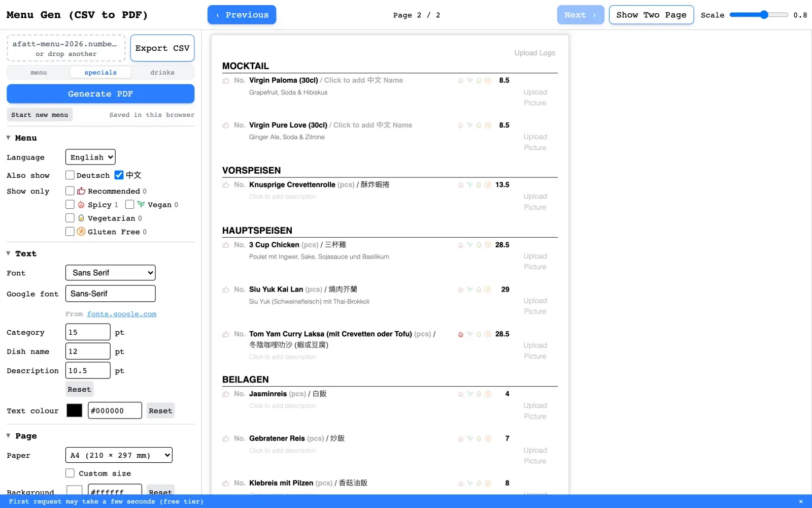Click thumbs-up icon for Klebreis mit Pilzen
Image resolution: width=812 pixels, height=508 pixels.
226,483
